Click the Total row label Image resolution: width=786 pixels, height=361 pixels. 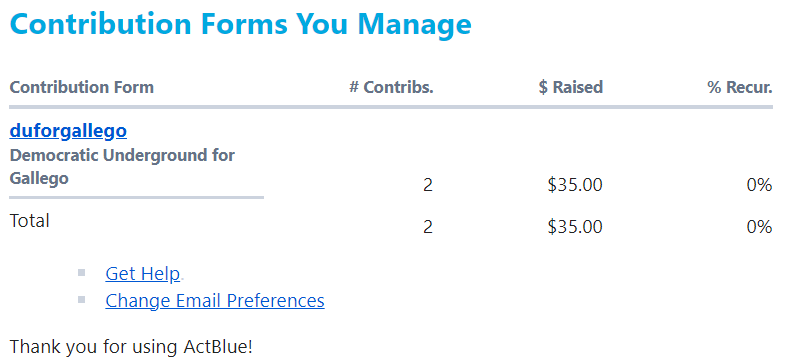(30, 221)
